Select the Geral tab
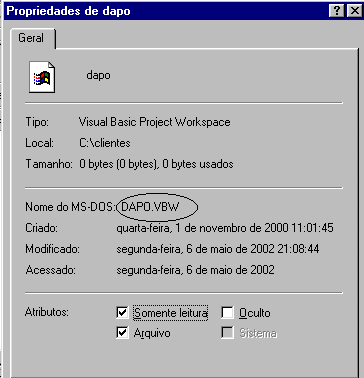This screenshot has width=364, height=378. click(x=31, y=38)
